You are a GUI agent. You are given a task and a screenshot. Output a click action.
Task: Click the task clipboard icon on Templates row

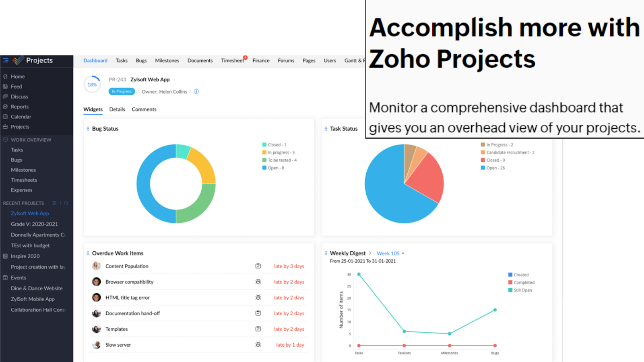pyautogui.click(x=258, y=329)
